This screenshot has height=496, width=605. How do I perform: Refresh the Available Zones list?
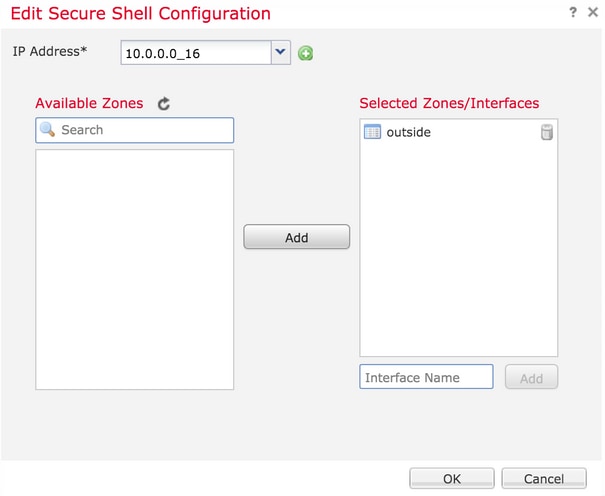pos(164,103)
